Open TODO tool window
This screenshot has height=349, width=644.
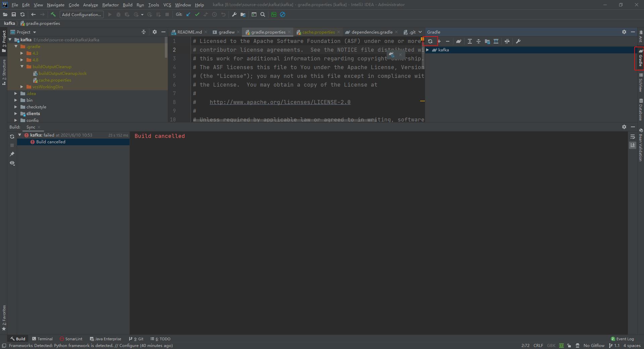tap(160, 339)
